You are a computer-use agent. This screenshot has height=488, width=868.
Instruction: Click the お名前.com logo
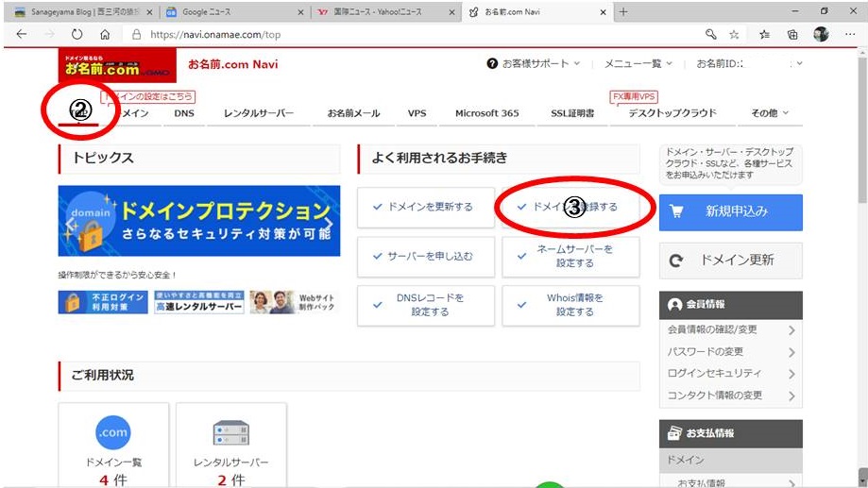click(117, 65)
